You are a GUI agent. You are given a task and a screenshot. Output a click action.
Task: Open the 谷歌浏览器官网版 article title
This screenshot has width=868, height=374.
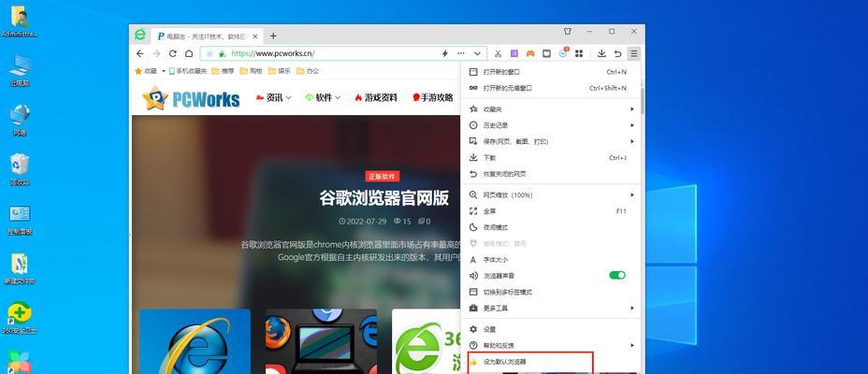(383, 197)
